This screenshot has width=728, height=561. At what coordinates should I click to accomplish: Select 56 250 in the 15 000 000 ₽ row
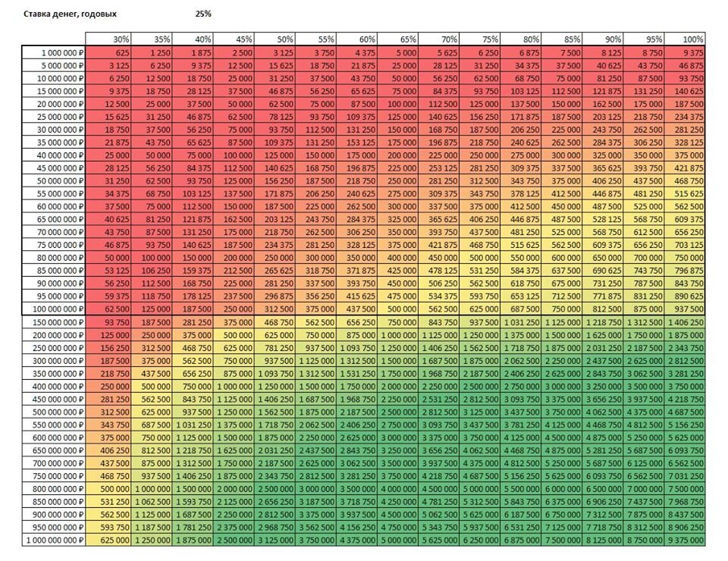tap(315, 92)
